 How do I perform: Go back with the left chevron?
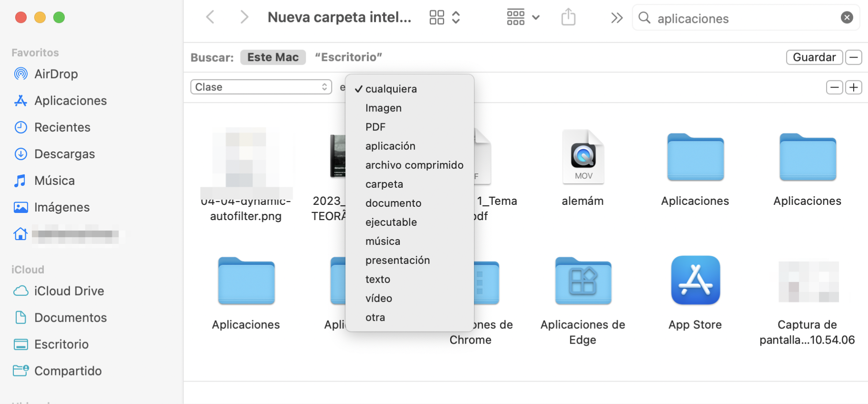pos(210,18)
